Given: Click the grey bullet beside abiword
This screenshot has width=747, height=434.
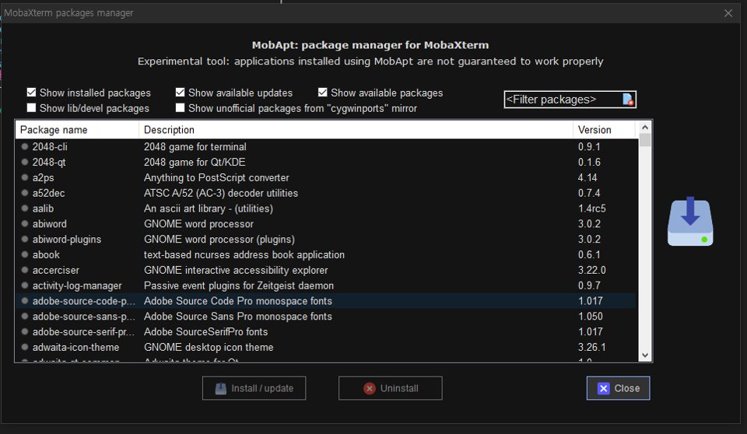Looking at the screenshot, I should [25, 224].
